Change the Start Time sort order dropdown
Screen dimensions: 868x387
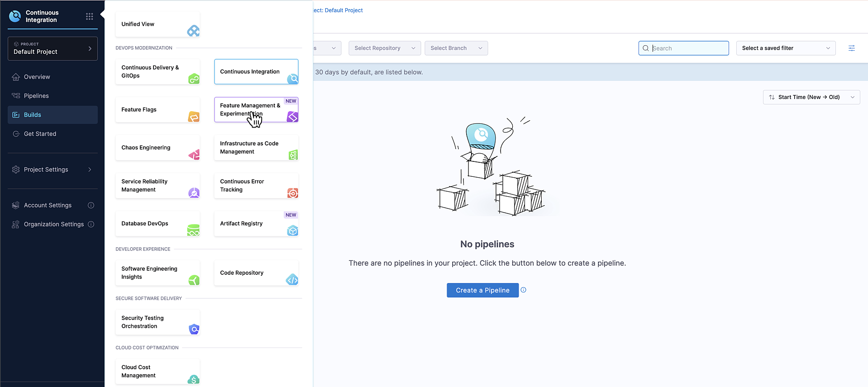tap(811, 97)
